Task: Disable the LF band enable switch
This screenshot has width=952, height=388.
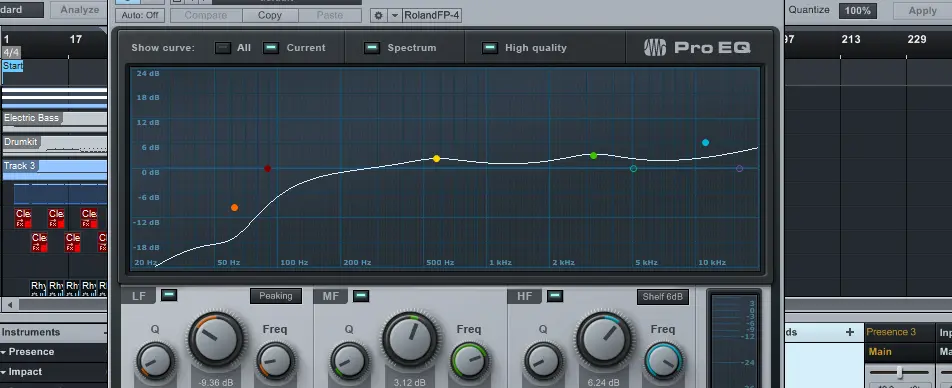Action: [169, 296]
